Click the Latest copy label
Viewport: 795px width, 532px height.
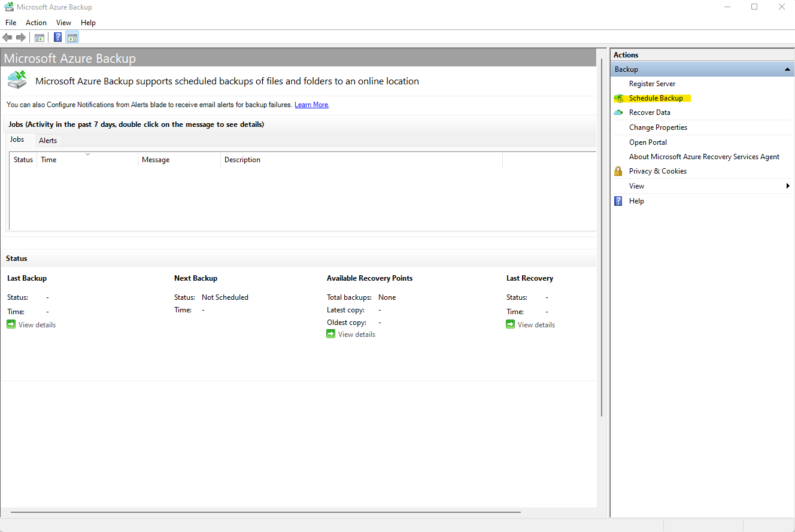point(346,310)
